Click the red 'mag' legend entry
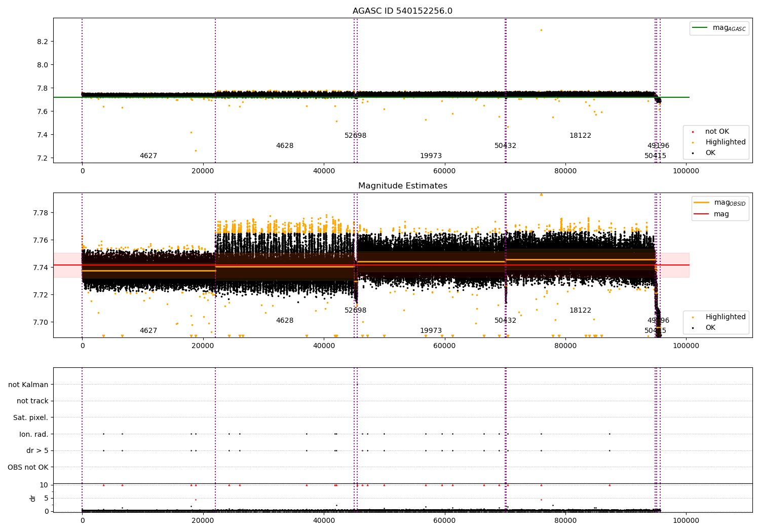This screenshot has width=760, height=532. (x=712, y=214)
